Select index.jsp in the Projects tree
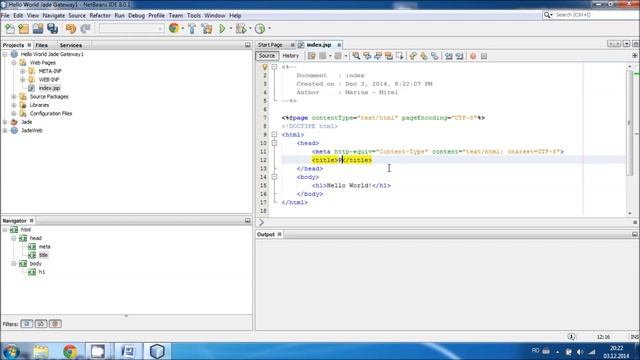The height and width of the screenshot is (360, 640). 49,88
